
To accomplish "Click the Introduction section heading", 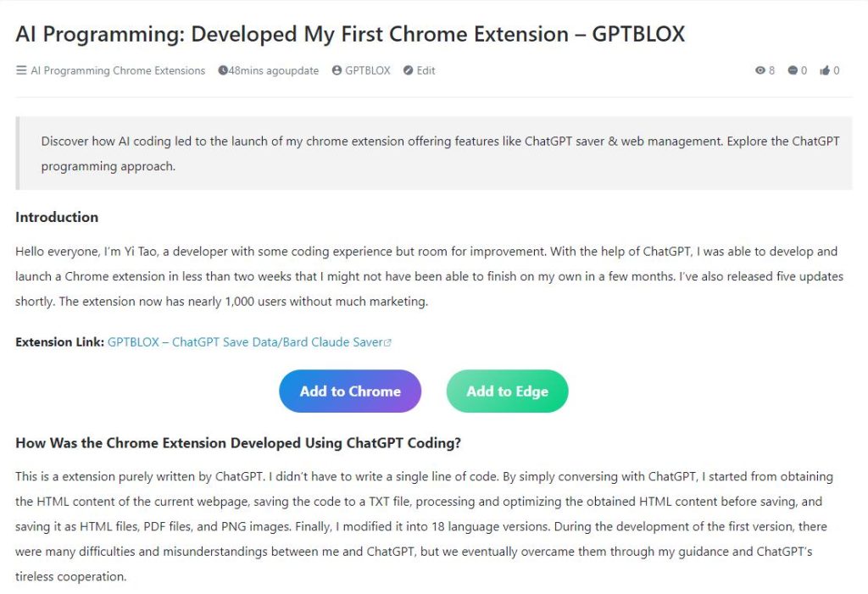I will (57, 217).
